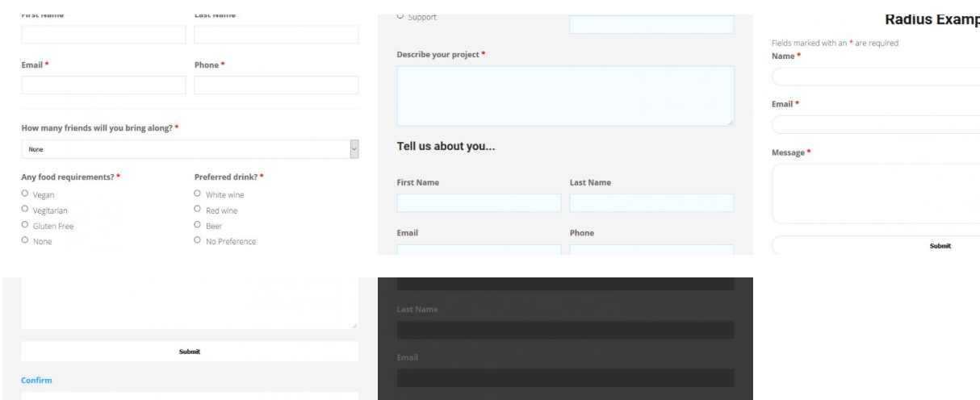Choose the Vegetarian radio button

pyautogui.click(x=25, y=210)
